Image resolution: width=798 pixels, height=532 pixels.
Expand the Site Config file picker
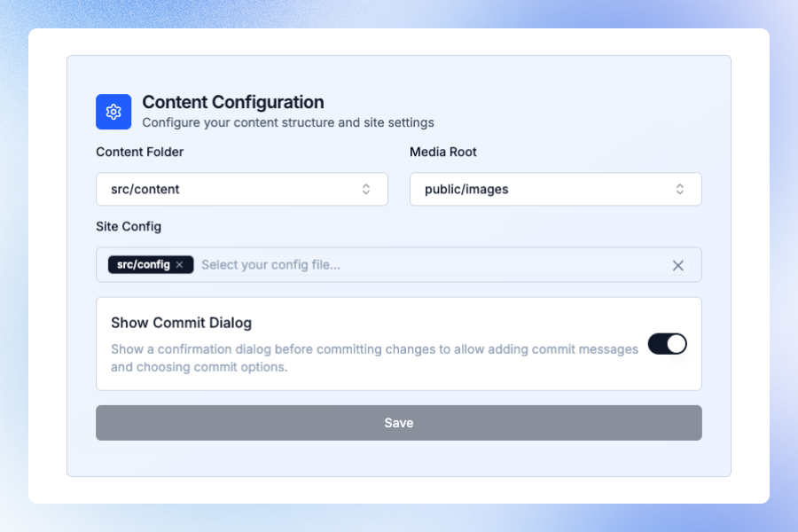[x=399, y=264]
